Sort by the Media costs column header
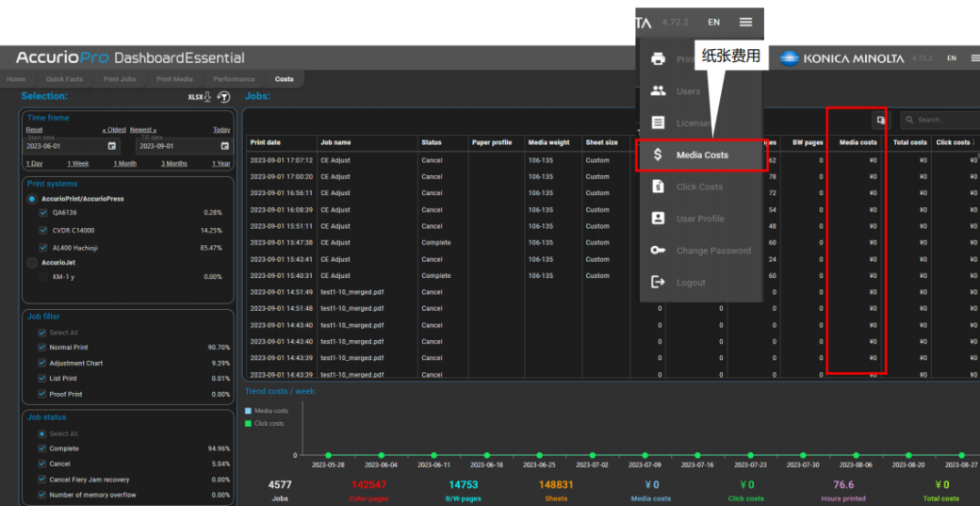 (x=858, y=142)
